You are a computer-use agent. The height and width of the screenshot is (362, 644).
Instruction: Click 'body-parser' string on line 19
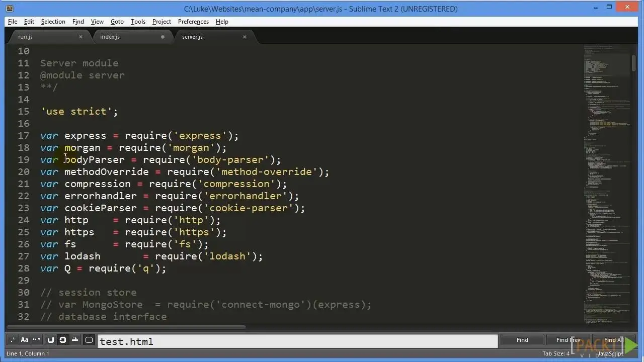pyautogui.click(x=230, y=159)
